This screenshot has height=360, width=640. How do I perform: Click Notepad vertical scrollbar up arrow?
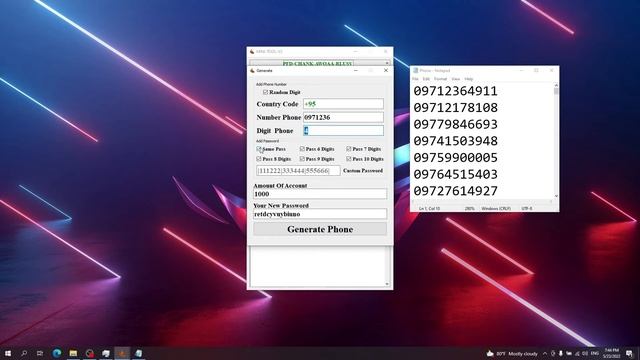coord(556,85)
